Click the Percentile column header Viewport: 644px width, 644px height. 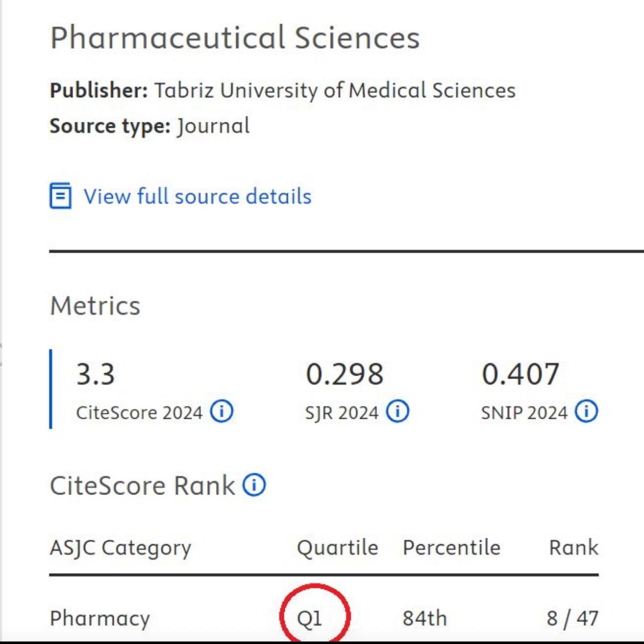[451, 547]
